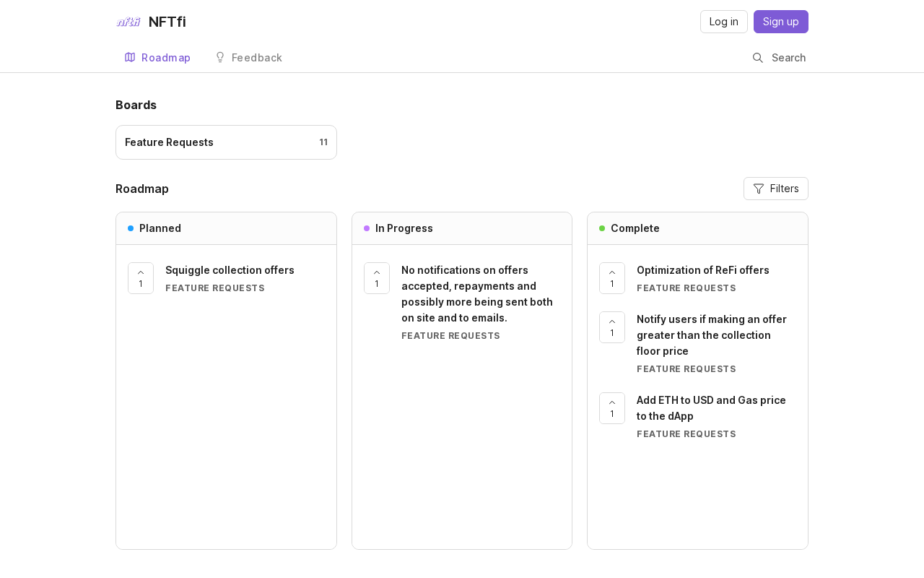Image resolution: width=924 pixels, height=578 pixels.
Task: Open Squiggle collection offers post
Action: (x=230, y=270)
